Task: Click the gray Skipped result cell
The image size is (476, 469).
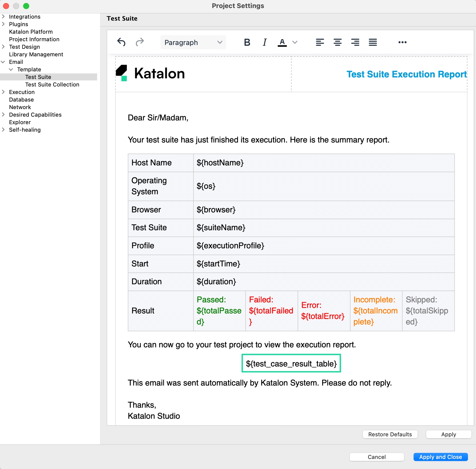Action: click(x=428, y=311)
